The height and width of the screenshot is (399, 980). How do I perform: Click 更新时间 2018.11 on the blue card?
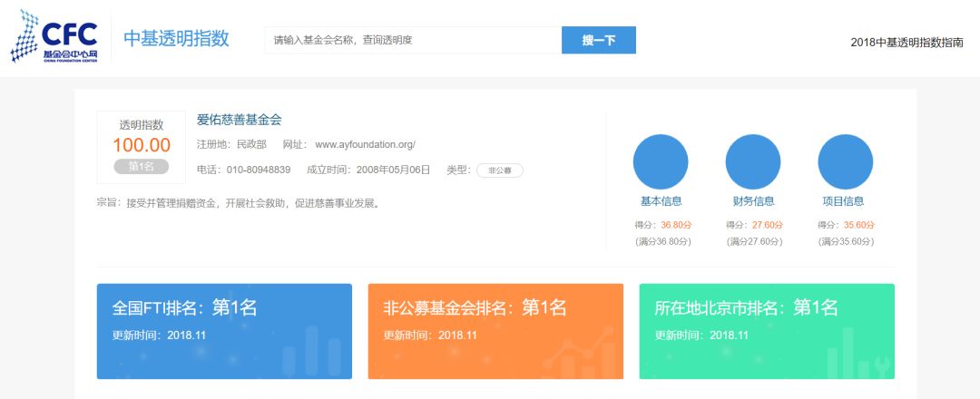[x=159, y=336]
